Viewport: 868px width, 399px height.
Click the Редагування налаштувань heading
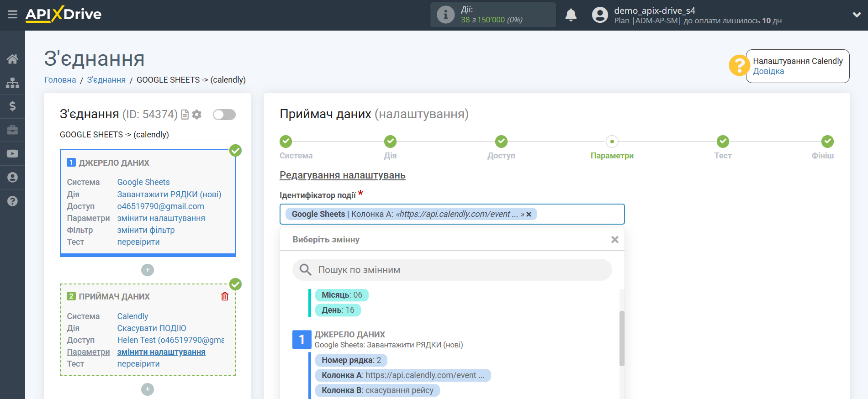click(x=343, y=175)
